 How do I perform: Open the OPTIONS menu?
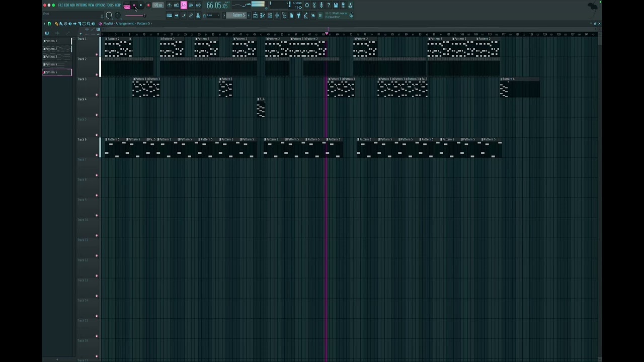tap(100, 5)
